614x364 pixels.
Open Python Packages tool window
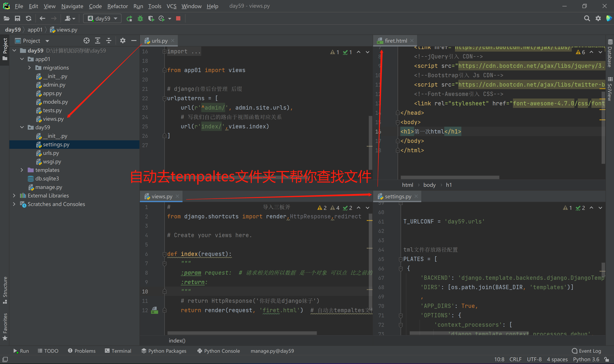point(164,351)
